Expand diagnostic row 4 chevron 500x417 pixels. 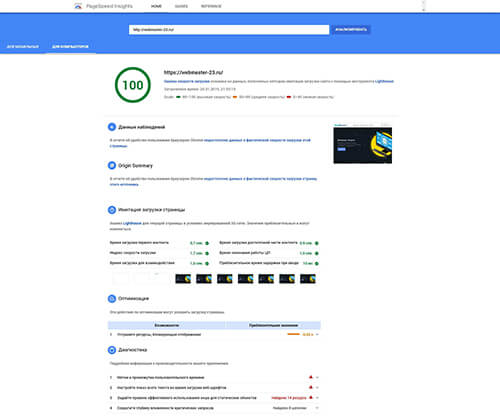(x=317, y=408)
